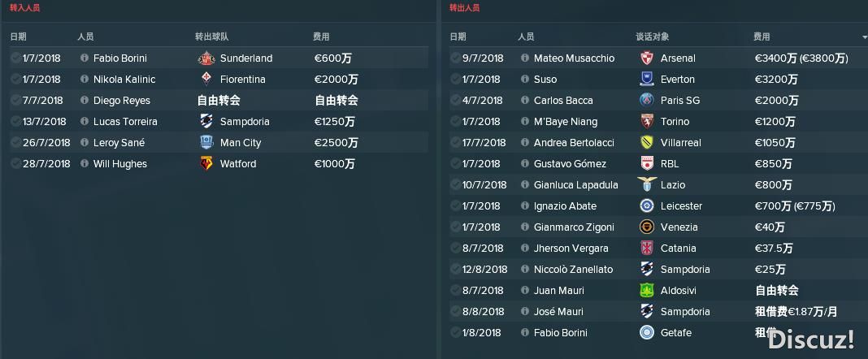Open the Everton club link
This screenshot has width=868, height=359.
point(678,79)
